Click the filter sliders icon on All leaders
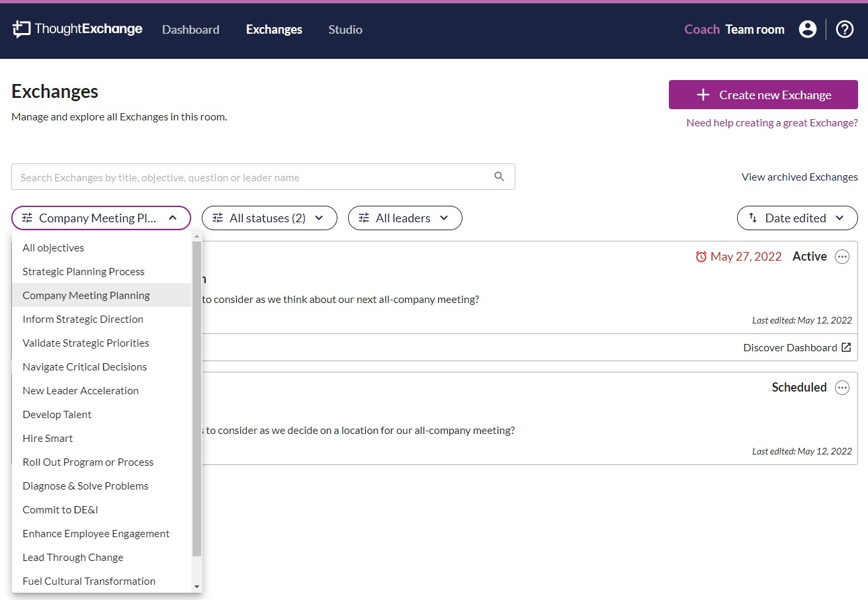The image size is (868, 600). 364,218
